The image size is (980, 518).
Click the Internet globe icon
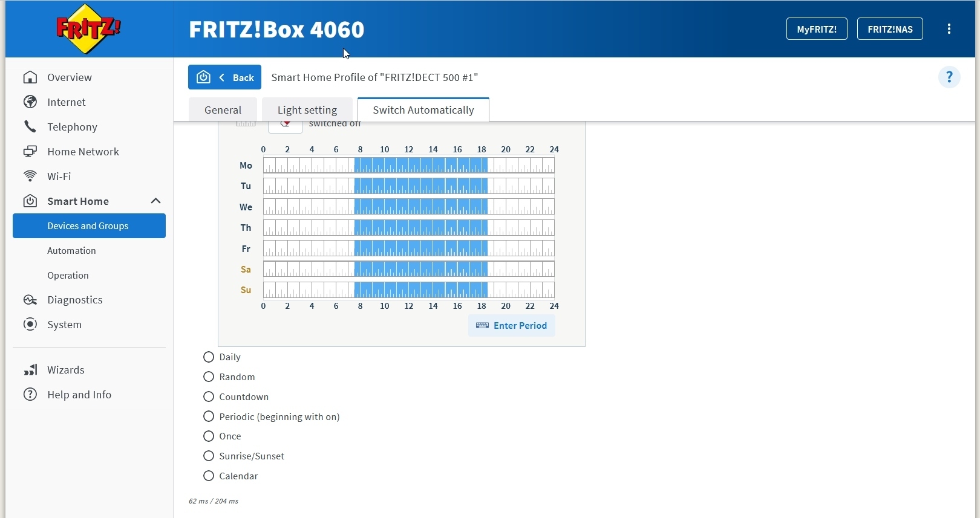pos(30,102)
